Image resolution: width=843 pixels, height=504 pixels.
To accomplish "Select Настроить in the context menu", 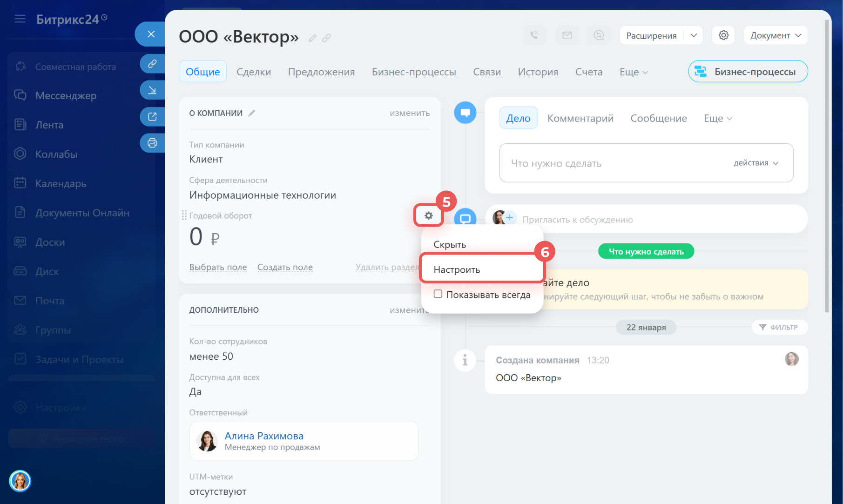I will click(457, 270).
